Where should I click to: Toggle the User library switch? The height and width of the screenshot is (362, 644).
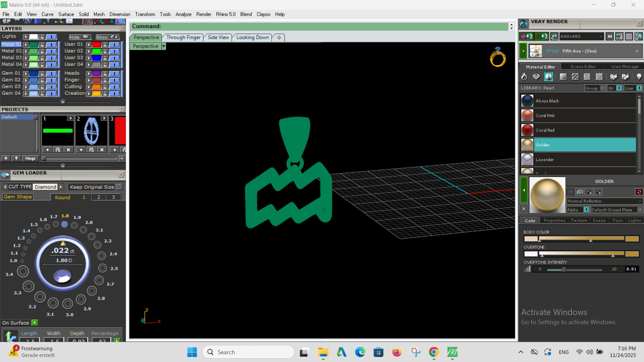[x=639, y=88]
